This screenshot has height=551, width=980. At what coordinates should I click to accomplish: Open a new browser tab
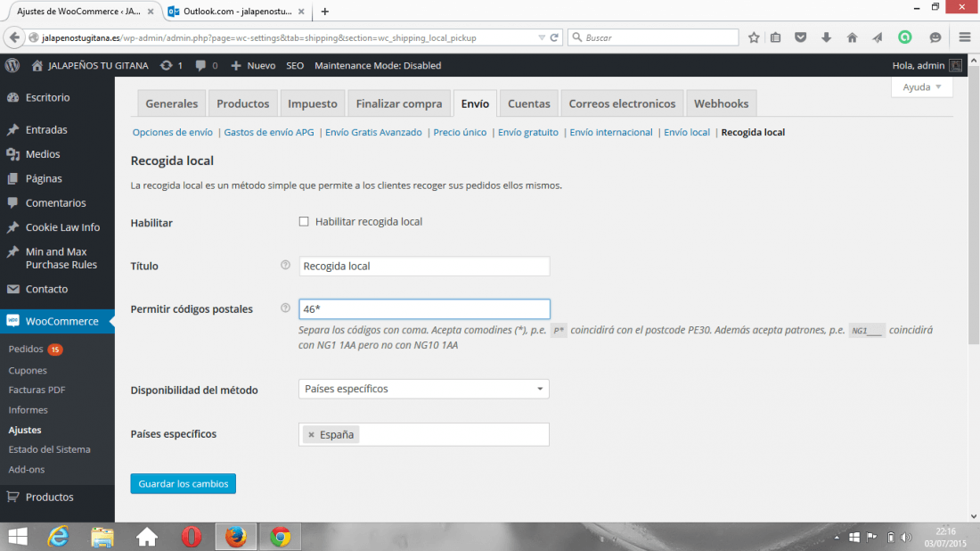(324, 12)
